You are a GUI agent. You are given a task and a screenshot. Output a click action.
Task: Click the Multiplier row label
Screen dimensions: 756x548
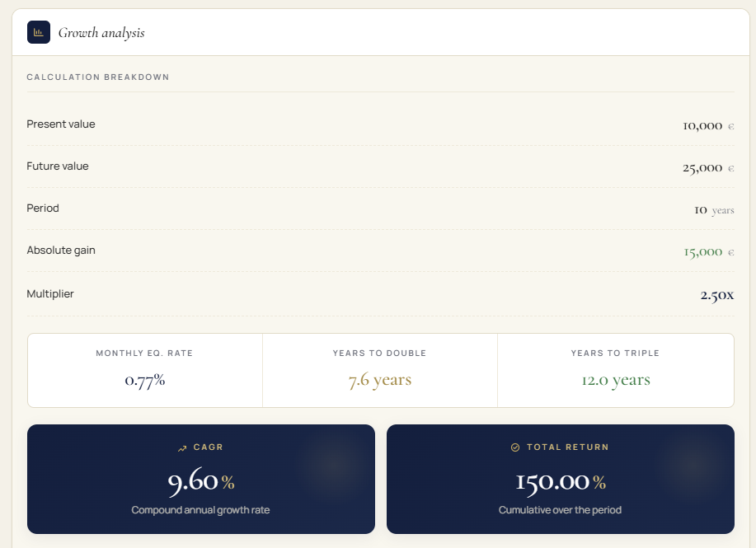click(50, 294)
